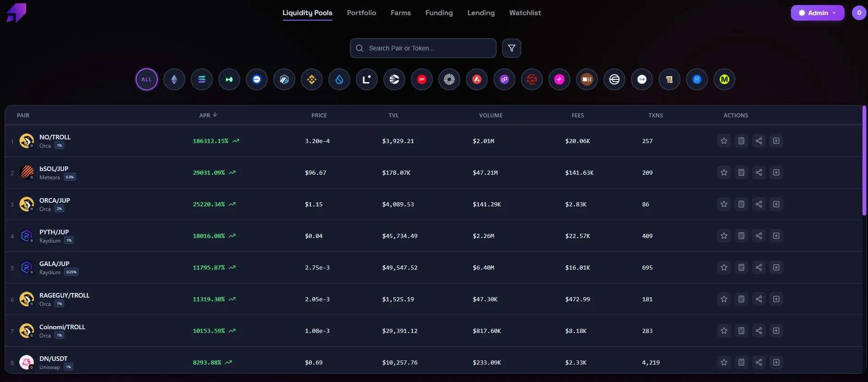This screenshot has width=868, height=382.
Task: Open the Admin dropdown menu
Action: (x=818, y=13)
